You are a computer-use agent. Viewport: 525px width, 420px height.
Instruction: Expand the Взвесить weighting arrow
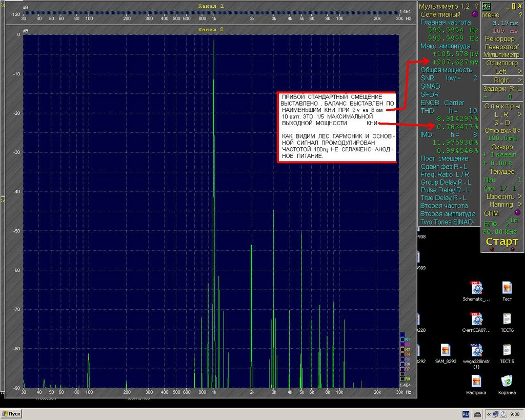520,196
